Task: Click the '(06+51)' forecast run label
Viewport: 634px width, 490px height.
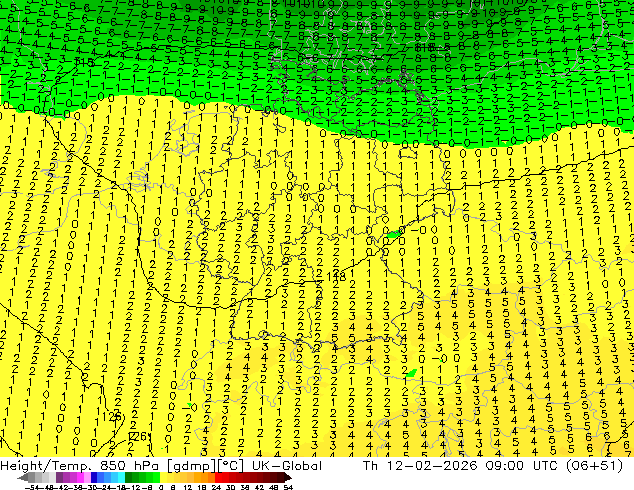Action: point(594,466)
